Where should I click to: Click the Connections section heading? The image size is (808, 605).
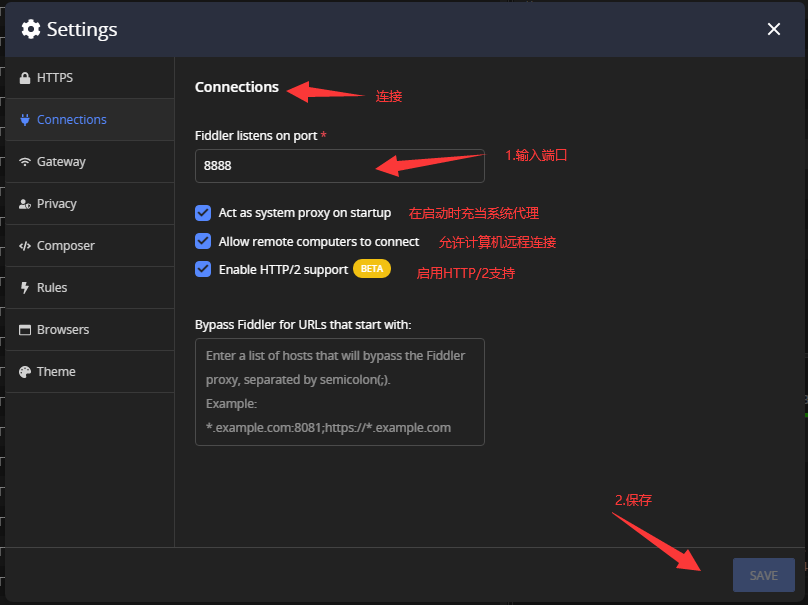pyautogui.click(x=237, y=87)
